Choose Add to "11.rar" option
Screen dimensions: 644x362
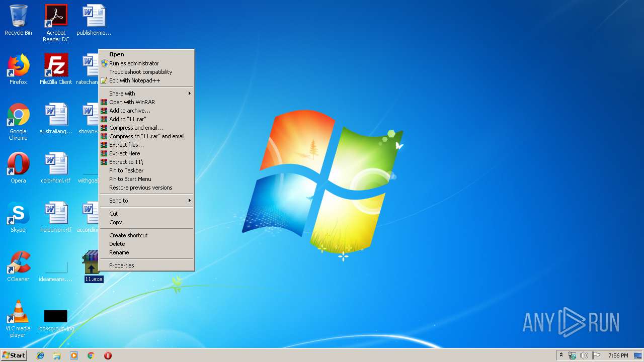(x=146, y=119)
